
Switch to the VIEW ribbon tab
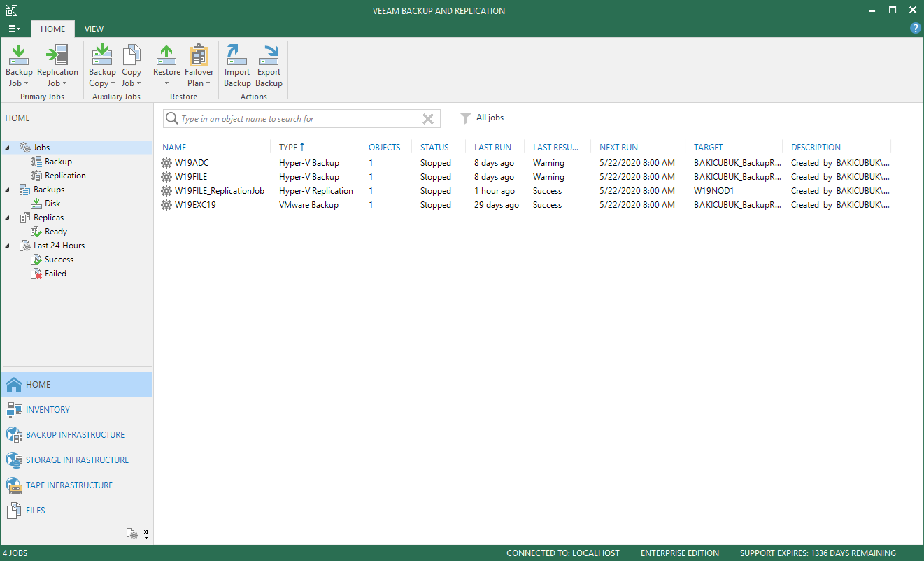(x=94, y=29)
